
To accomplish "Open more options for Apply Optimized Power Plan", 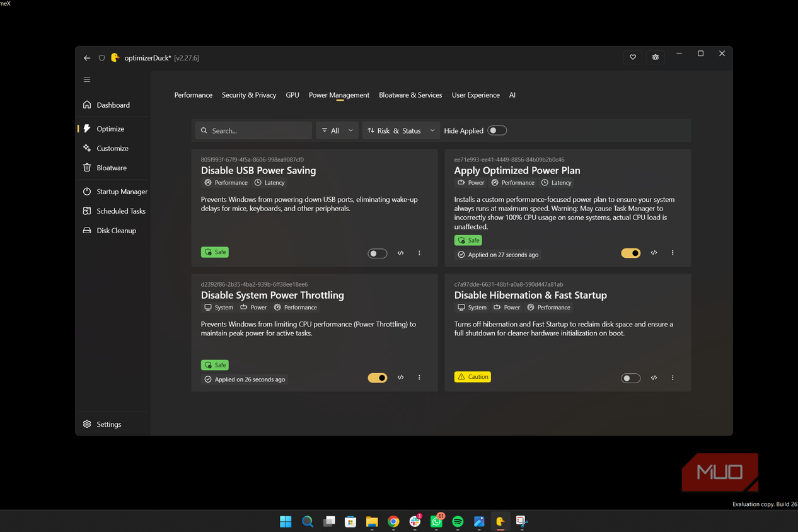I will pos(673,253).
